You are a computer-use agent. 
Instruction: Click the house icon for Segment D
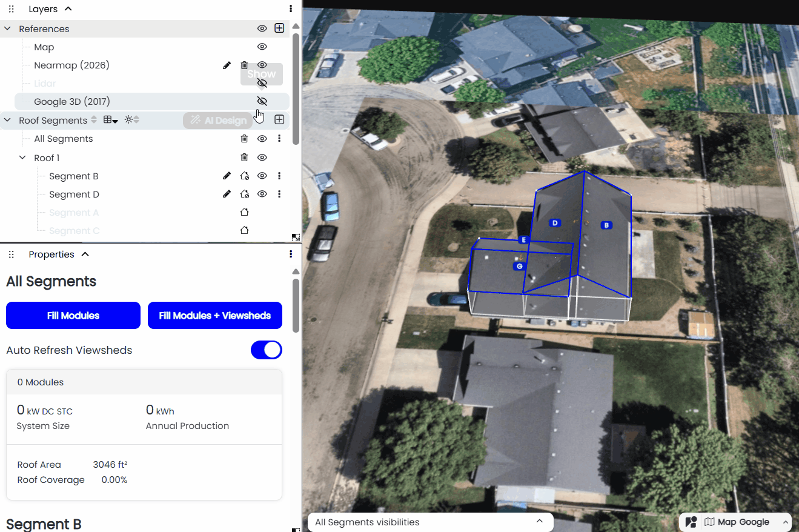pyautogui.click(x=244, y=194)
